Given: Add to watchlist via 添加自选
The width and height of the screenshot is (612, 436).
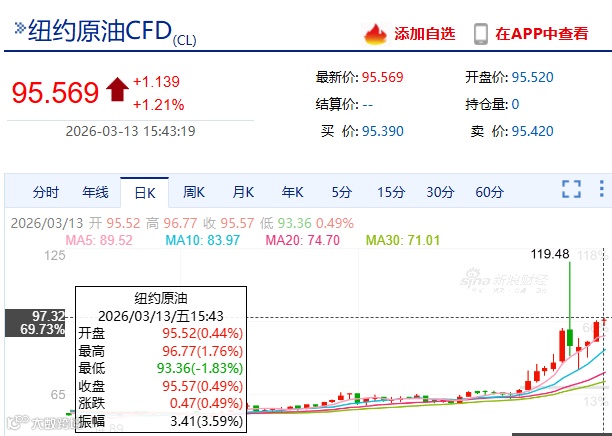Looking at the screenshot, I should click(x=425, y=34).
